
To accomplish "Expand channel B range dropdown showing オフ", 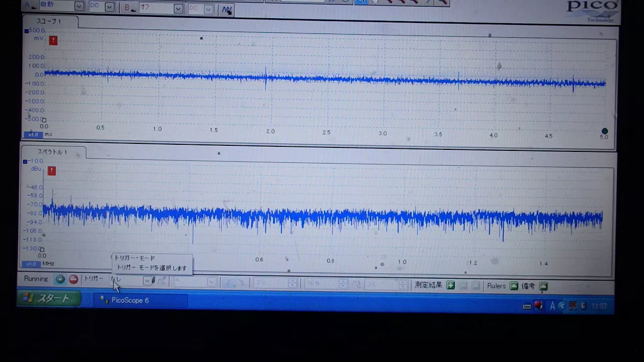I will [x=178, y=9].
